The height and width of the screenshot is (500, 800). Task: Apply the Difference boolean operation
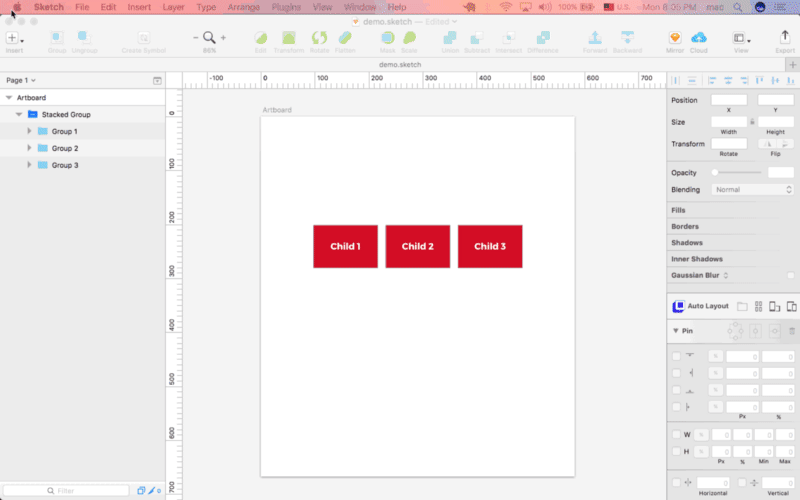click(x=543, y=38)
